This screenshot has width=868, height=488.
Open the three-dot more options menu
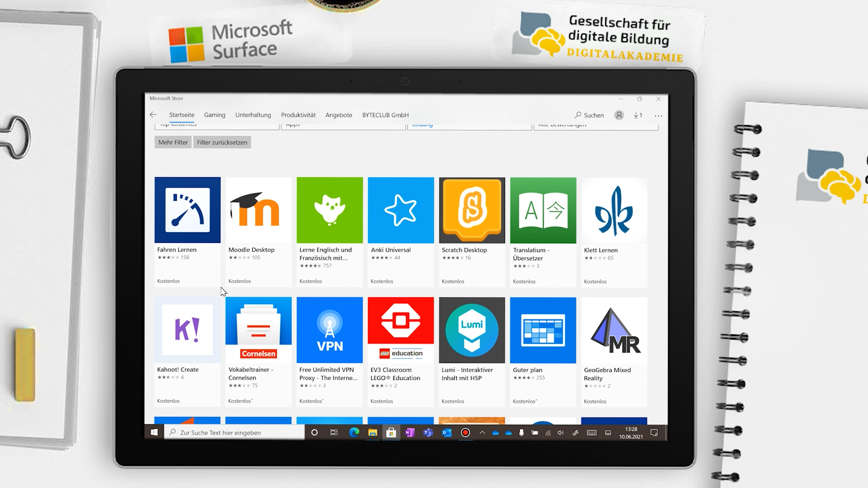[x=658, y=116]
